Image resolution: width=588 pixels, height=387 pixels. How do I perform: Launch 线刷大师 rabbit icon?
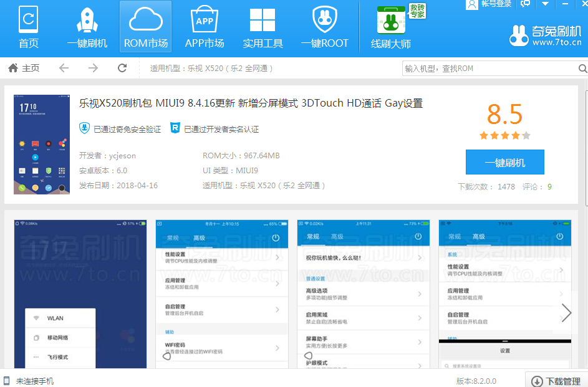coord(391,20)
